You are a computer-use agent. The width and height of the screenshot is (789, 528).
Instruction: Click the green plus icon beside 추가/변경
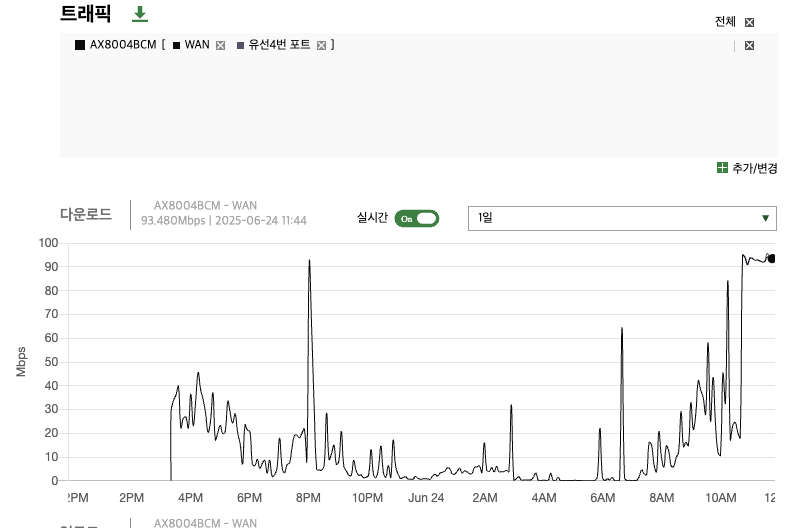pyautogui.click(x=722, y=168)
